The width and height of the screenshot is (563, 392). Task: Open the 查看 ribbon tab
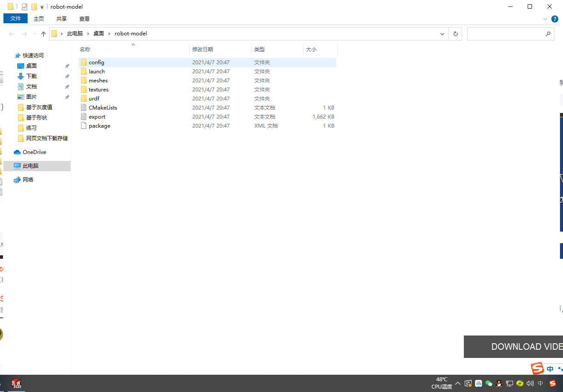tap(84, 19)
